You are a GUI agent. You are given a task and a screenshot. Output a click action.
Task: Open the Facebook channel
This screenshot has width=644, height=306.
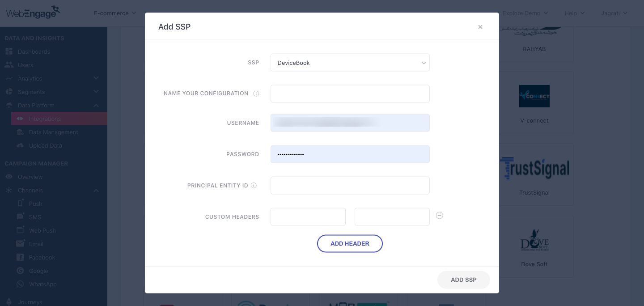click(42, 257)
